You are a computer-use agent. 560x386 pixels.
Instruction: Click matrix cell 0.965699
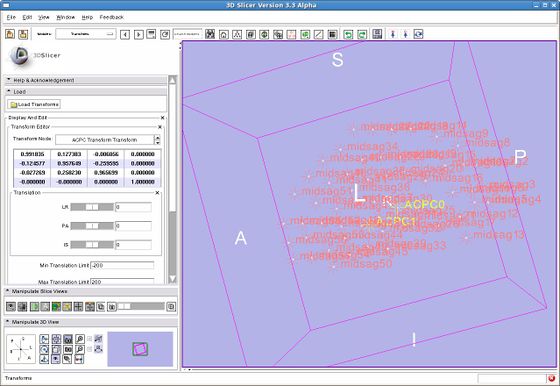tap(106, 172)
